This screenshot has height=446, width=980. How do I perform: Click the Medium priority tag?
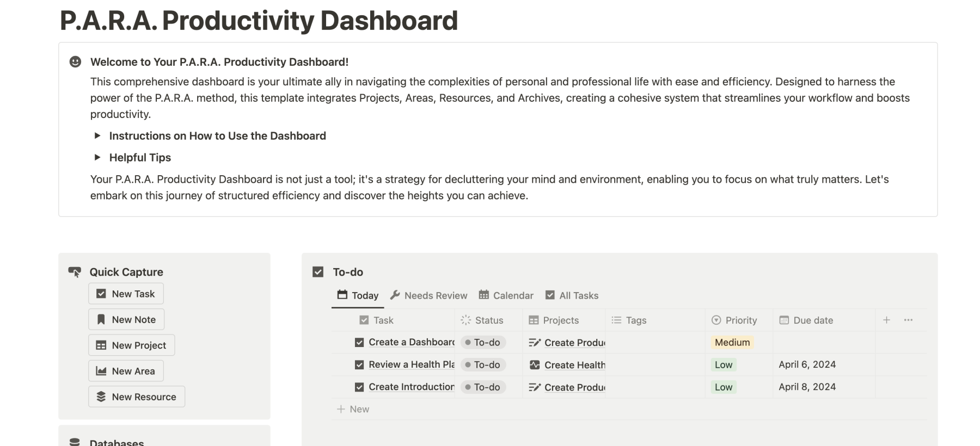[x=732, y=343]
